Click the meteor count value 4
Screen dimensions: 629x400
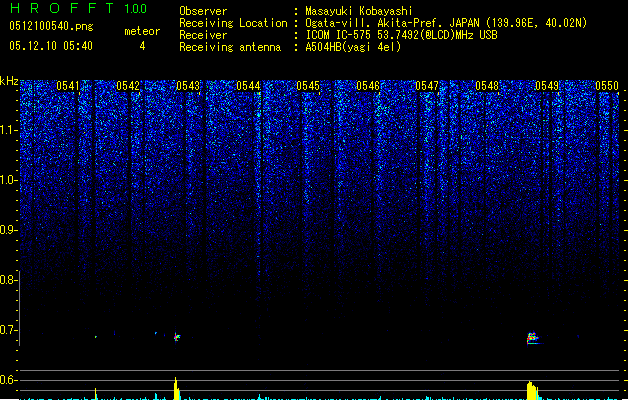tap(142, 46)
